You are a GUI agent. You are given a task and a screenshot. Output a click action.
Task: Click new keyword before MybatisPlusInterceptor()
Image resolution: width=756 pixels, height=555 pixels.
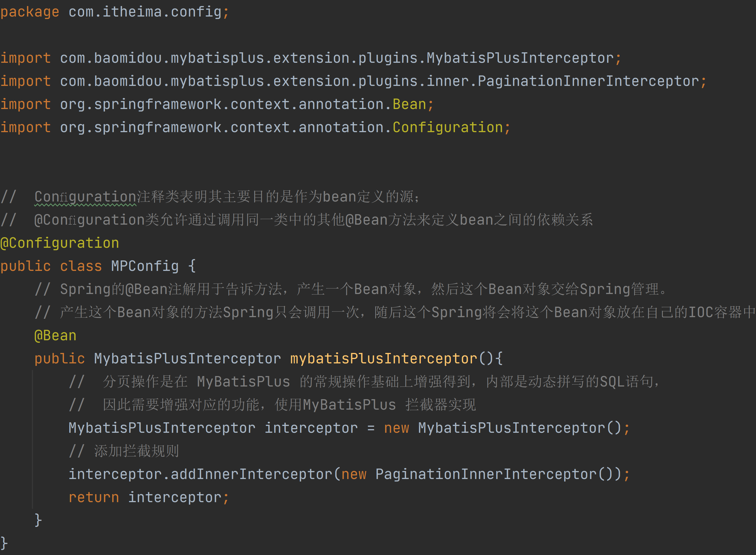click(396, 428)
